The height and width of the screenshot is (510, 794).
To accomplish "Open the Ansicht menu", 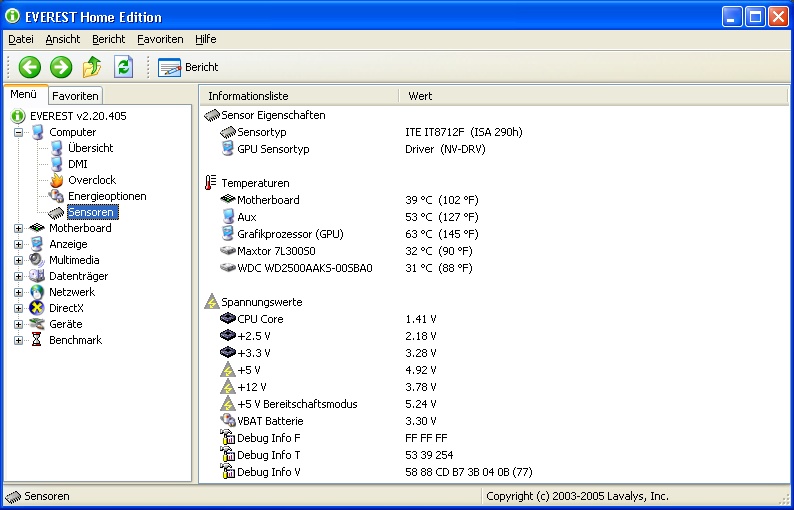I will point(63,40).
